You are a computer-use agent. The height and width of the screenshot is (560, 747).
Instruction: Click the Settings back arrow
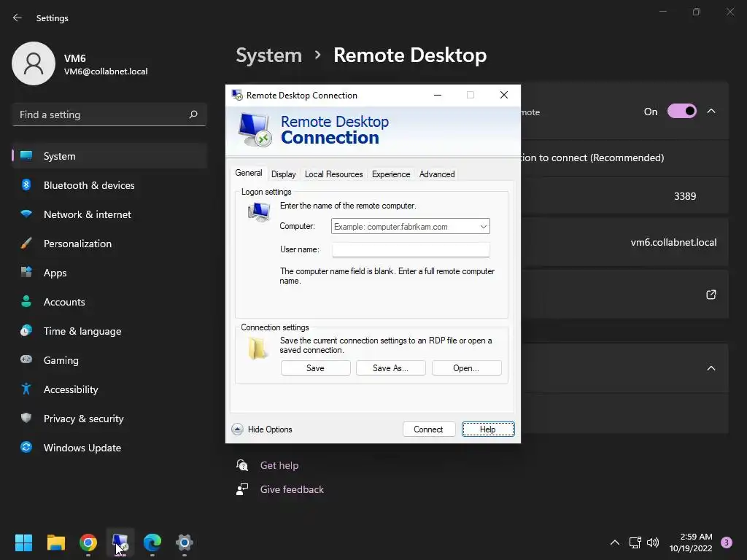click(18, 17)
